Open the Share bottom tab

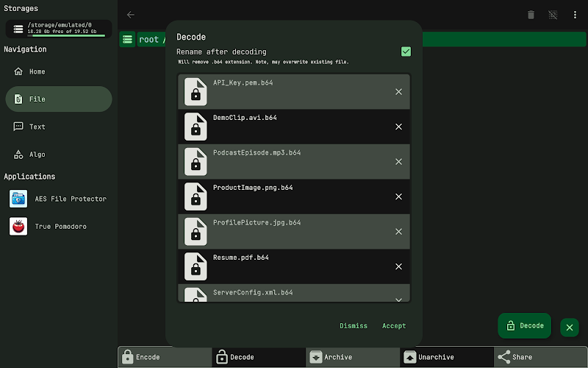(x=540, y=357)
